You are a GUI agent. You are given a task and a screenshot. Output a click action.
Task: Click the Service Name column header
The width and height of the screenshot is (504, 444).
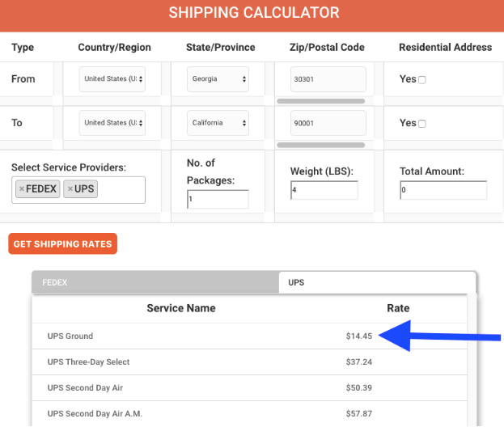point(181,308)
